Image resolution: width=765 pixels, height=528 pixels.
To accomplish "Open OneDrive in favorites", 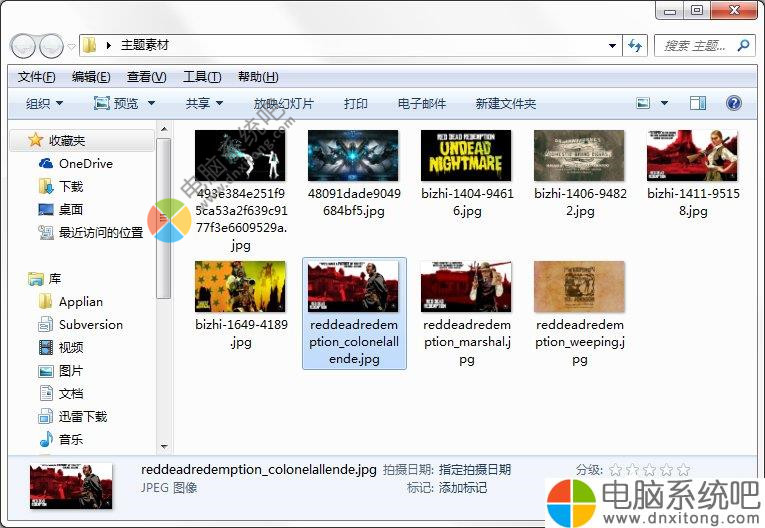I will pos(75,163).
